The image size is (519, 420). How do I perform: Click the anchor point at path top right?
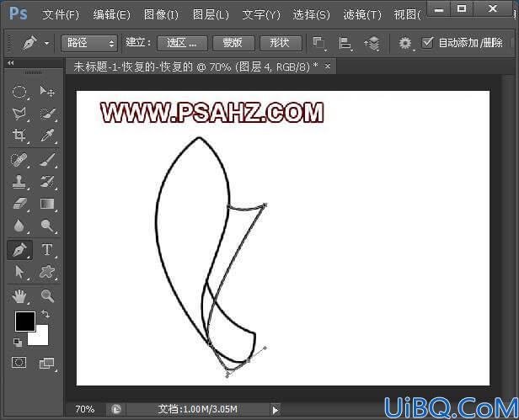coord(265,205)
